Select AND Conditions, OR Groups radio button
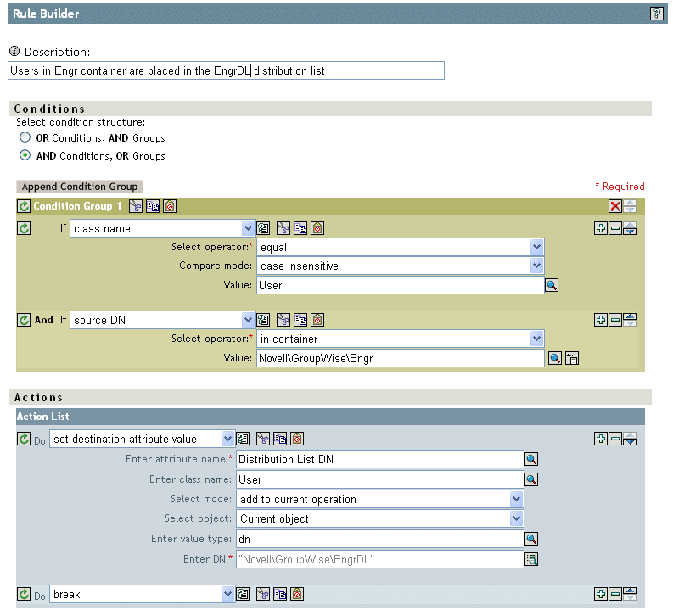The image size is (673, 616). (25, 156)
